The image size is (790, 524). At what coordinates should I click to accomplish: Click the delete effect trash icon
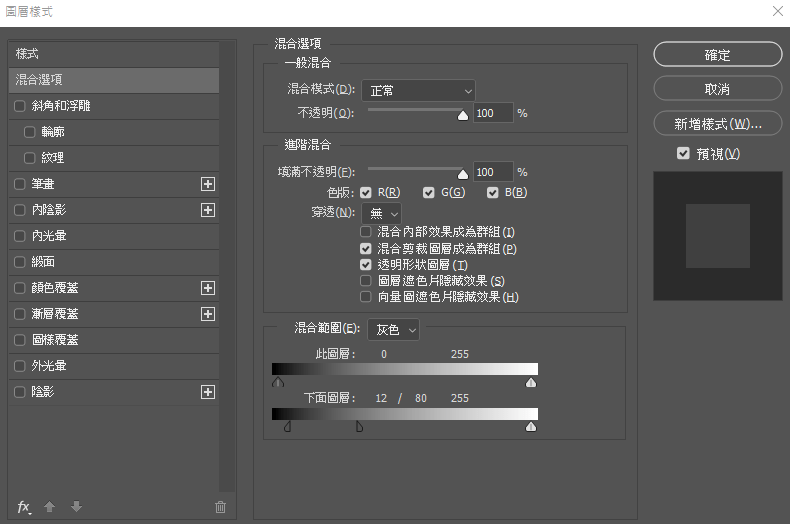click(220, 507)
